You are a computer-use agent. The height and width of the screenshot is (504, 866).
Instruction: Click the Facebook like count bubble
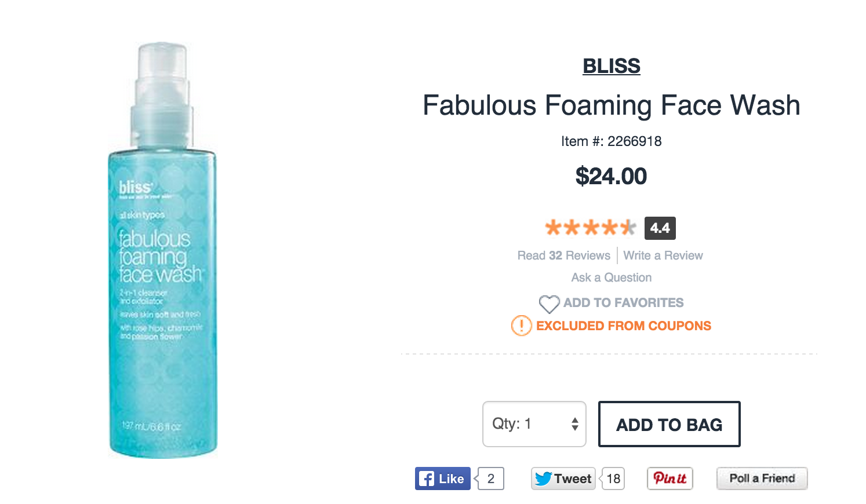[491, 479]
